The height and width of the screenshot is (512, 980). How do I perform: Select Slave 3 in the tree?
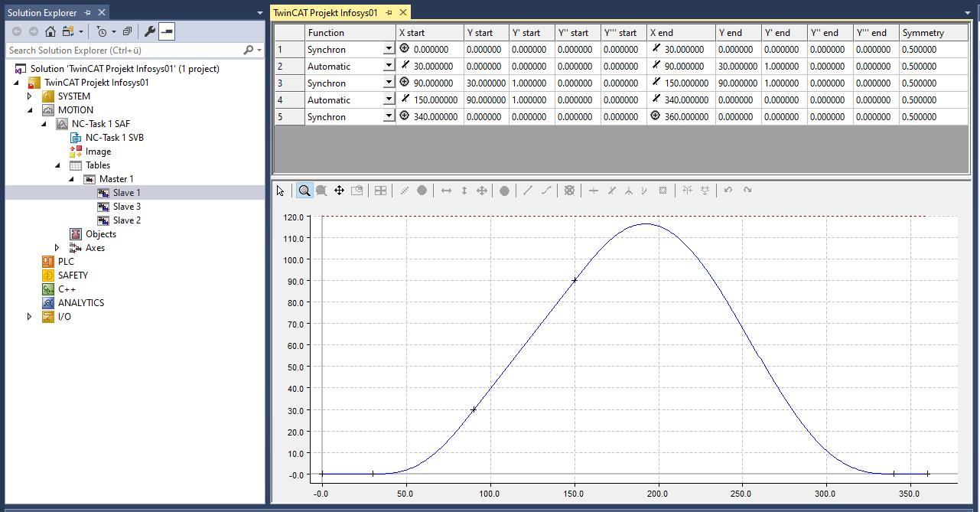coord(127,207)
